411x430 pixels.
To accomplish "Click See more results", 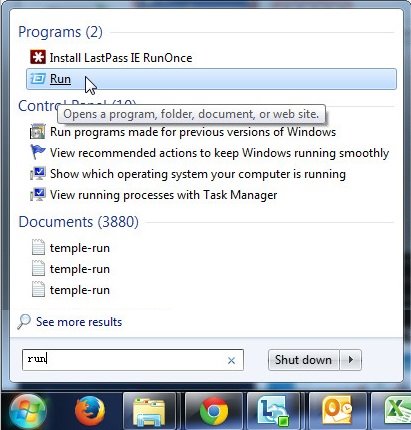I will click(79, 322).
